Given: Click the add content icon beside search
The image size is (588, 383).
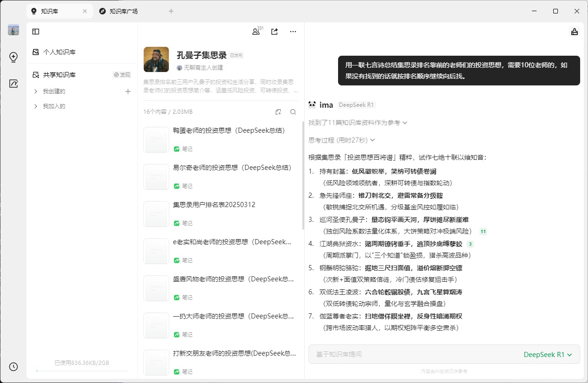Looking at the screenshot, I should coord(278,112).
